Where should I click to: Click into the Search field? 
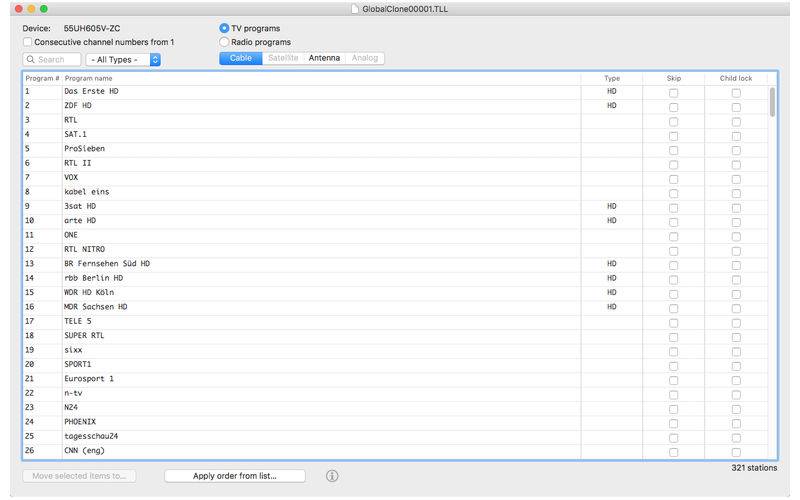click(x=52, y=60)
